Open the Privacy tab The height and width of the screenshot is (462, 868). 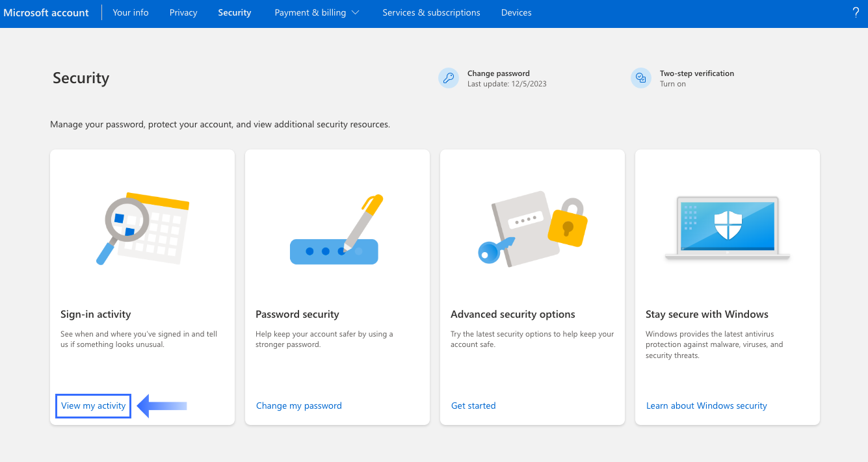[183, 12]
